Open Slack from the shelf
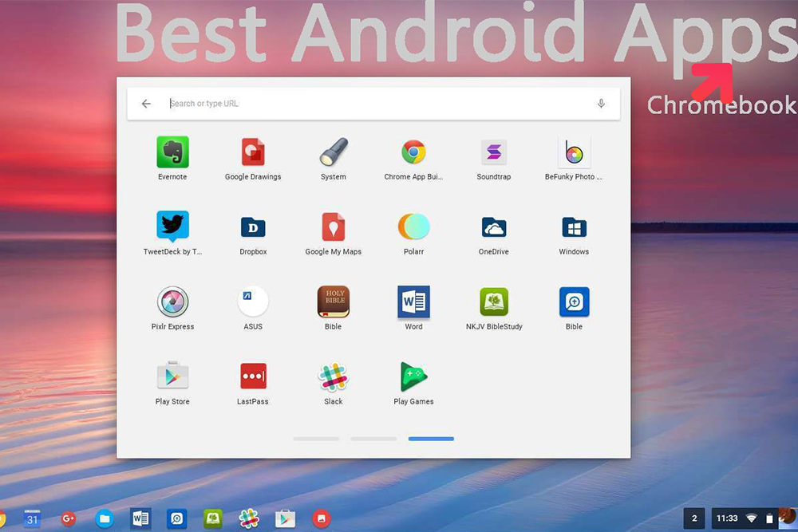This screenshot has width=798, height=532. point(249,518)
